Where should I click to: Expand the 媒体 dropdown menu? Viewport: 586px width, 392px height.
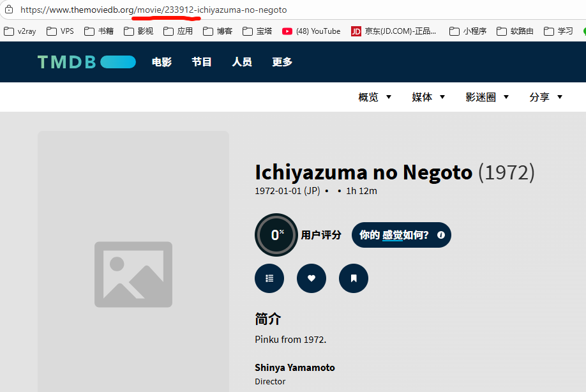pyautogui.click(x=429, y=97)
